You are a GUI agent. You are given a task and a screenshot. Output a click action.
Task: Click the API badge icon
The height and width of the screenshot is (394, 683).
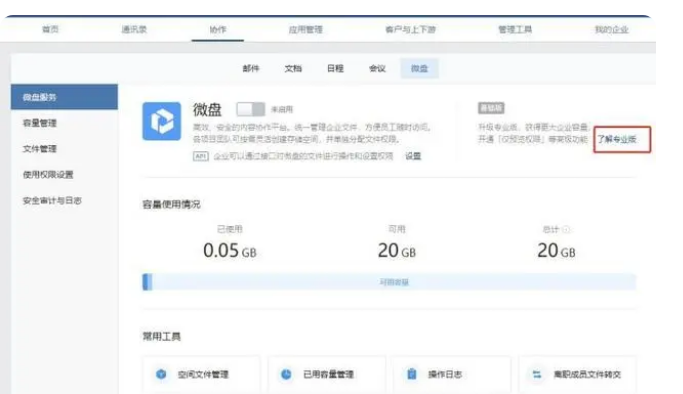coord(200,156)
